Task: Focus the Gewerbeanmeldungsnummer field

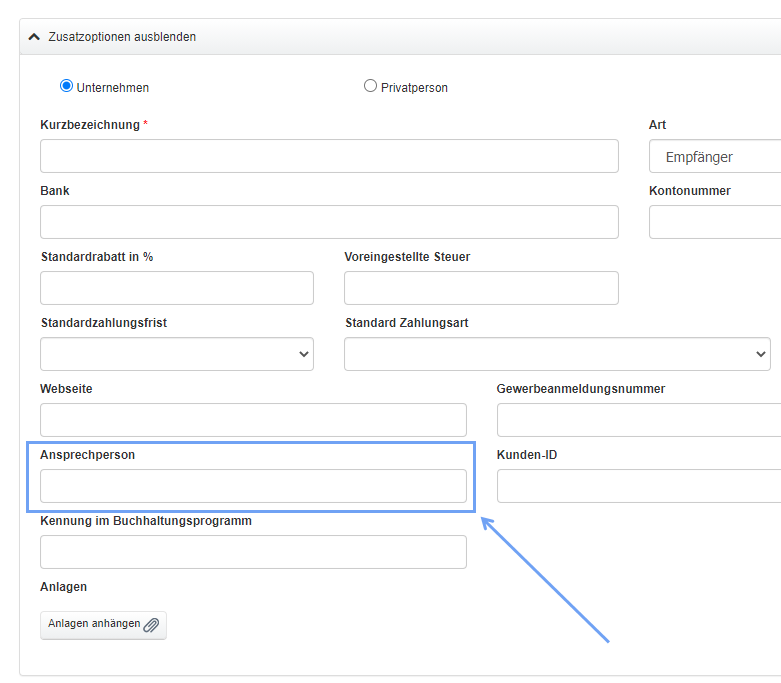Action: [x=638, y=420]
